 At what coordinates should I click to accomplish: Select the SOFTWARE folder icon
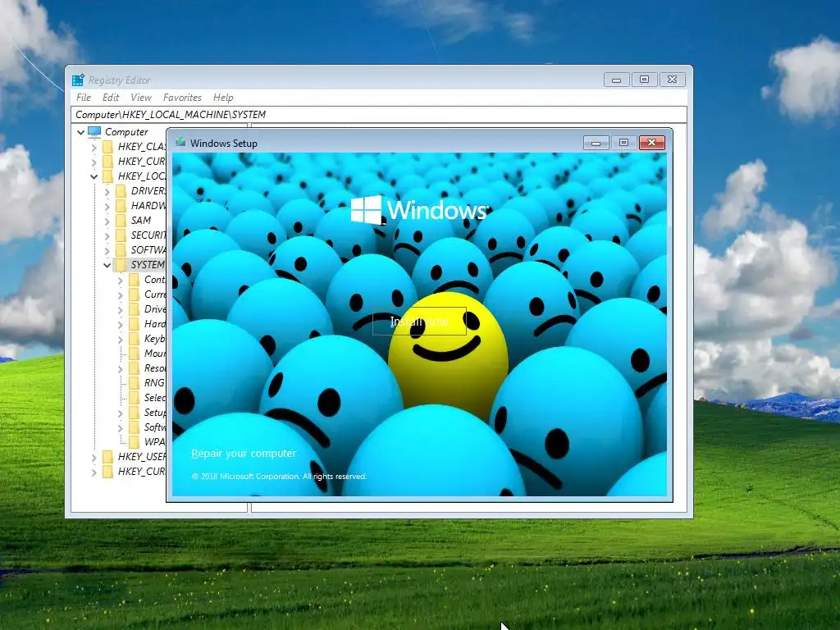(121, 250)
